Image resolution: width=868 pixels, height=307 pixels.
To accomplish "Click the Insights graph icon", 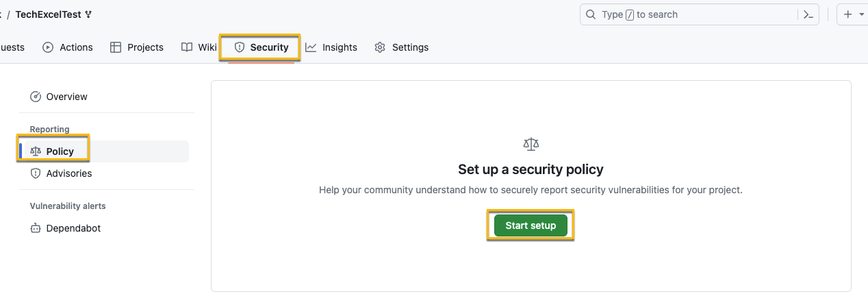I will tap(311, 47).
